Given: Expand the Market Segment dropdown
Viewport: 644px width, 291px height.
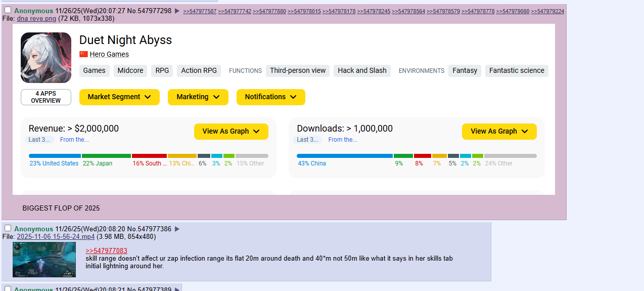Looking at the screenshot, I should pyautogui.click(x=119, y=97).
